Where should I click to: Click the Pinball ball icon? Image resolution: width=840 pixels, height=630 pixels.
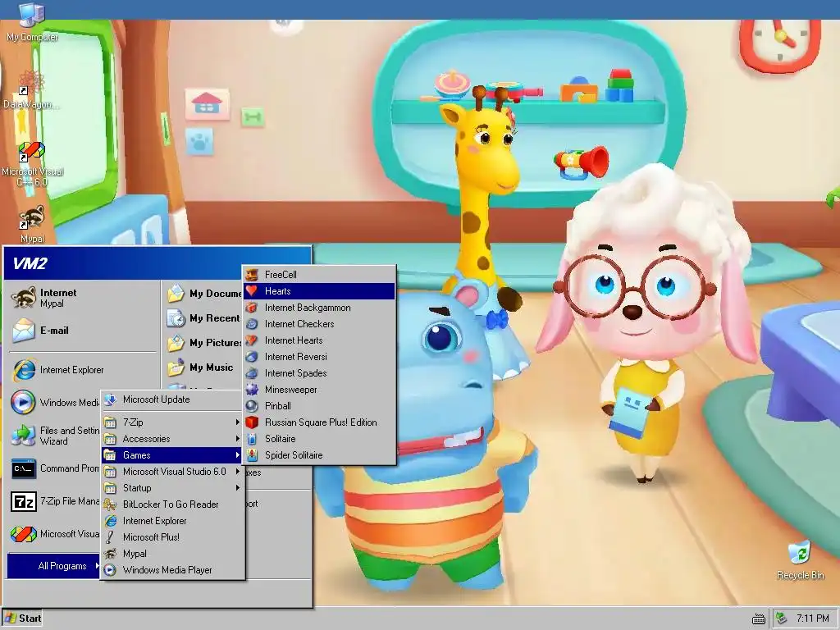coord(253,406)
